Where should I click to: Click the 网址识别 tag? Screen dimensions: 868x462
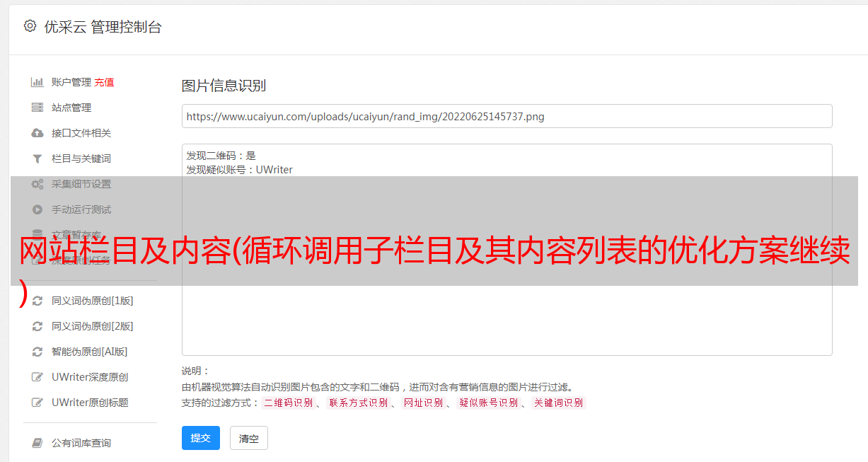coord(423,403)
